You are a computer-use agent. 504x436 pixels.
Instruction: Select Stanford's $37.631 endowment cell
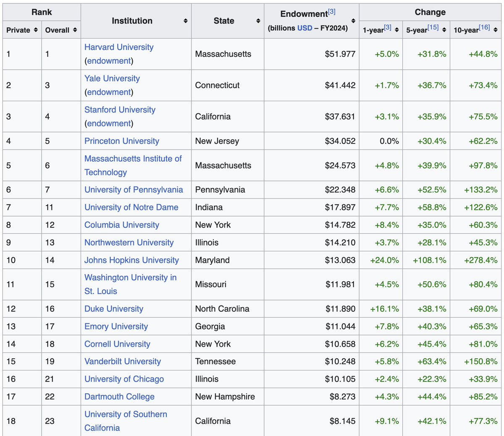312,117
